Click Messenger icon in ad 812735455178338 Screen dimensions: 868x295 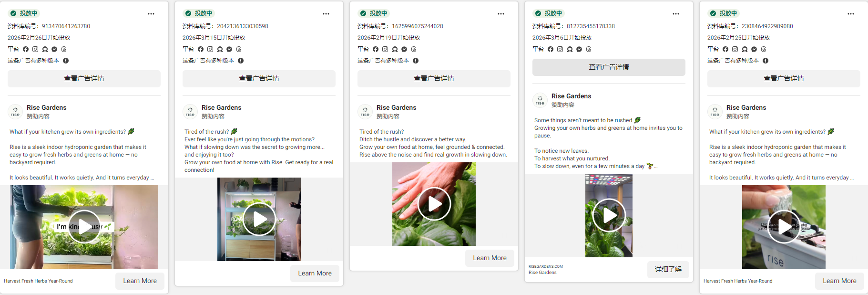pyautogui.click(x=579, y=49)
